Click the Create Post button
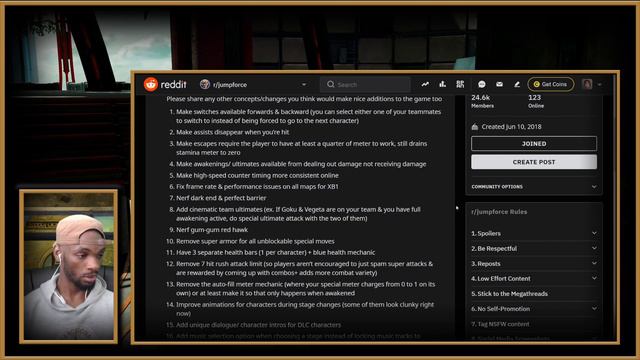Screen dimensions: 640x360 (534, 162)
